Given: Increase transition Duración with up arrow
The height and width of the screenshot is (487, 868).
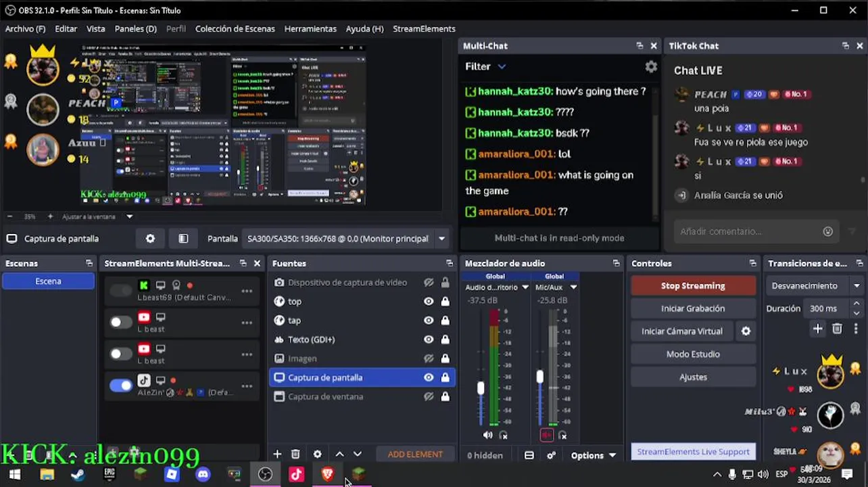Looking at the screenshot, I should pos(857,304).
